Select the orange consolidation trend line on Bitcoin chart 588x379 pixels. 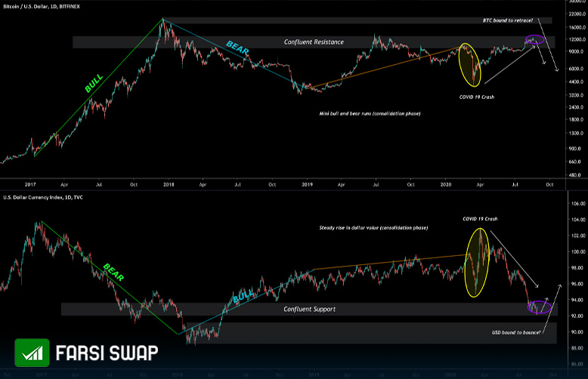(382, 68)
